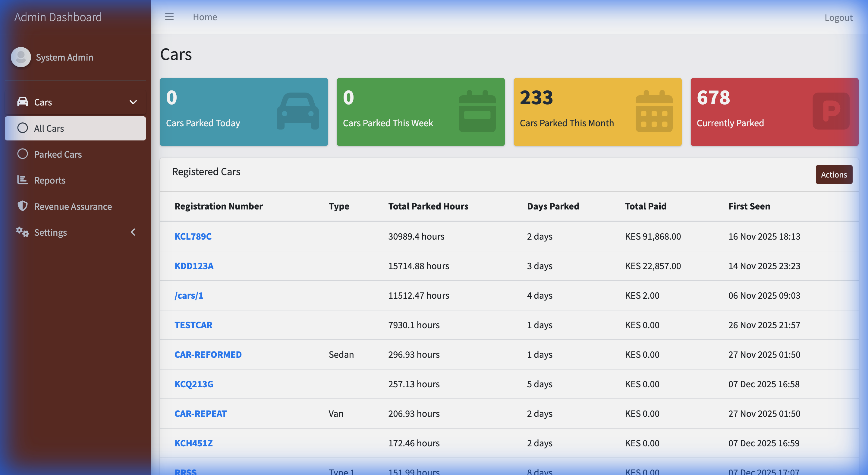Click the Home link in top bar
Screen dimensions: 868x475
205,17
